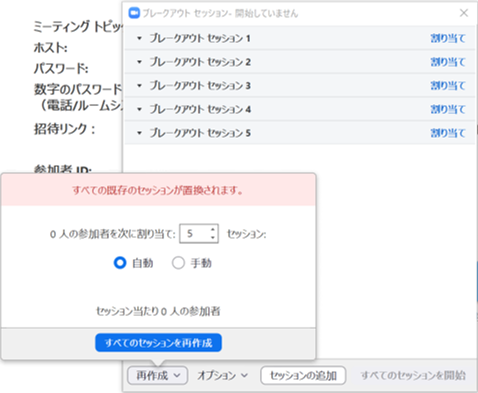Viewport: 478px width, 393px height.
Task: Close the breakout session window
Action: point(464,13)
